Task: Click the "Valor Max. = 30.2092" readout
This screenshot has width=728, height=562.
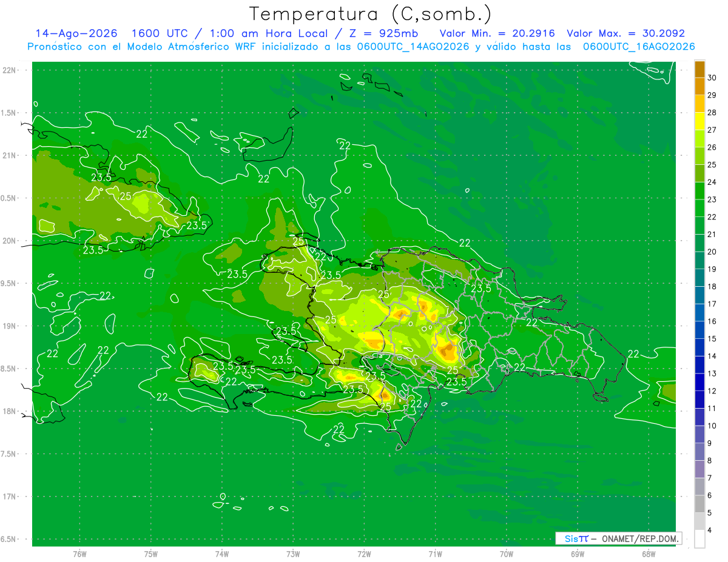Action: 625,33
